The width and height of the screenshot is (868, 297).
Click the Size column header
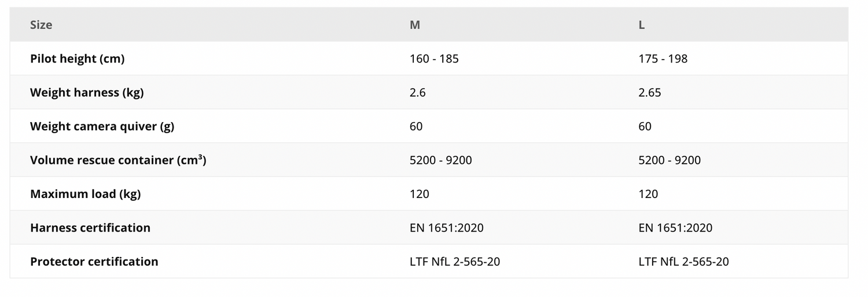click(41, 25)
